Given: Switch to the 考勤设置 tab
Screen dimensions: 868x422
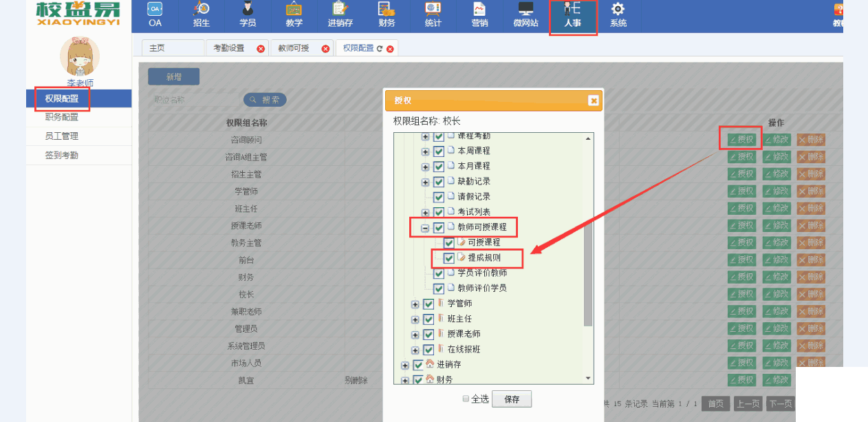Looking at the screenshot, I should coord(229,48).
